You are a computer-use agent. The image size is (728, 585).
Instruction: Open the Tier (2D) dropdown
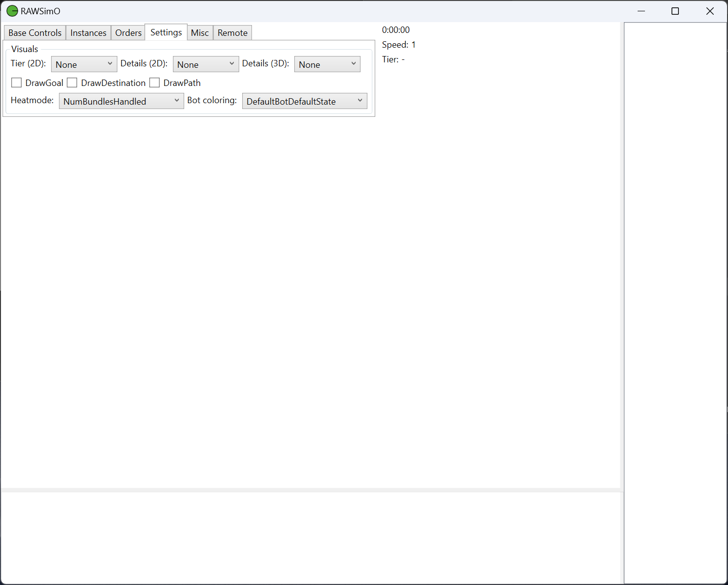pyautogui.click(x=84, y=64)
